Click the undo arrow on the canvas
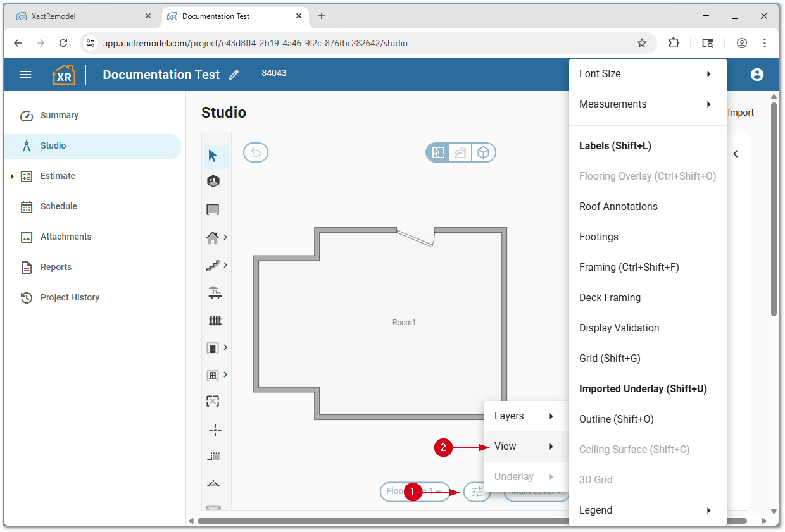785x532 pixels. (x=255, y=152)
